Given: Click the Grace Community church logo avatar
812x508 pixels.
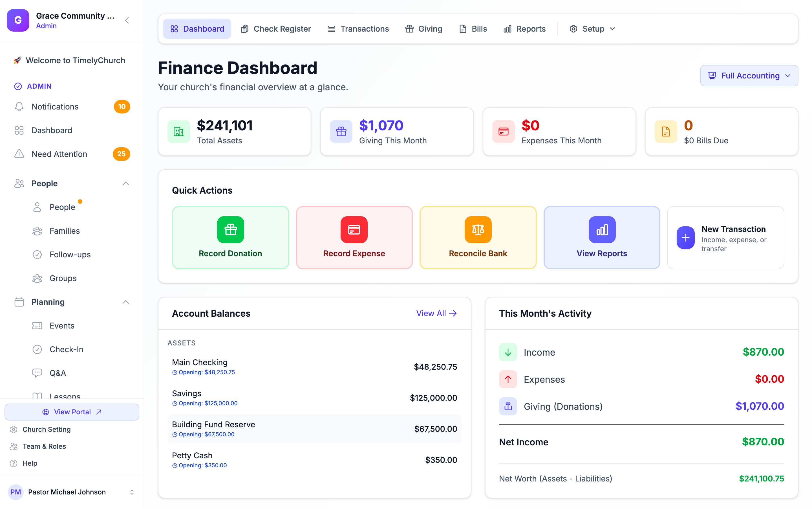Looking at the screenshot, I should [x=18, y=20].
